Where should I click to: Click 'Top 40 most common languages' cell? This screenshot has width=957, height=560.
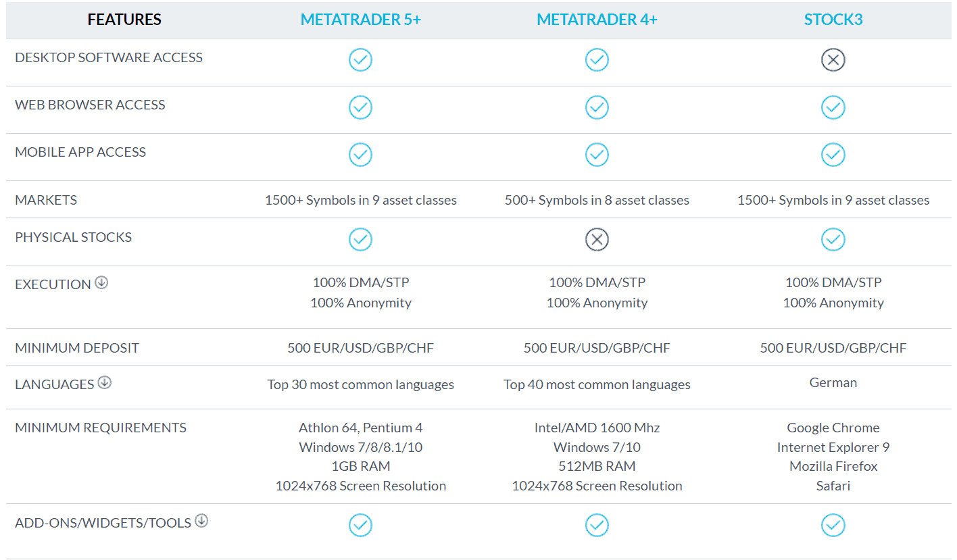point(597,384)
